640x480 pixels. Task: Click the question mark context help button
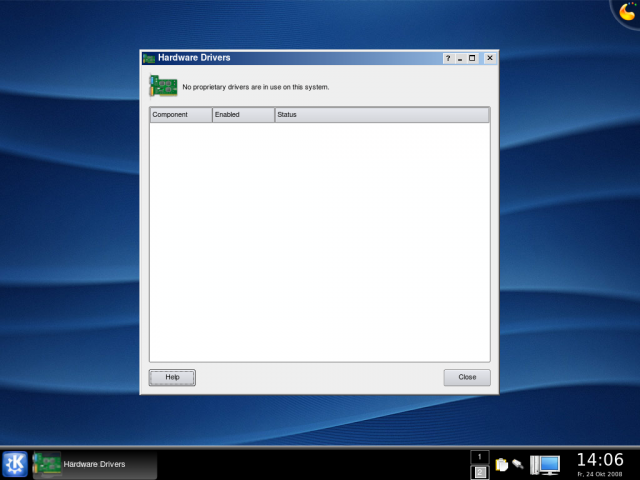[x=448, y=58]
